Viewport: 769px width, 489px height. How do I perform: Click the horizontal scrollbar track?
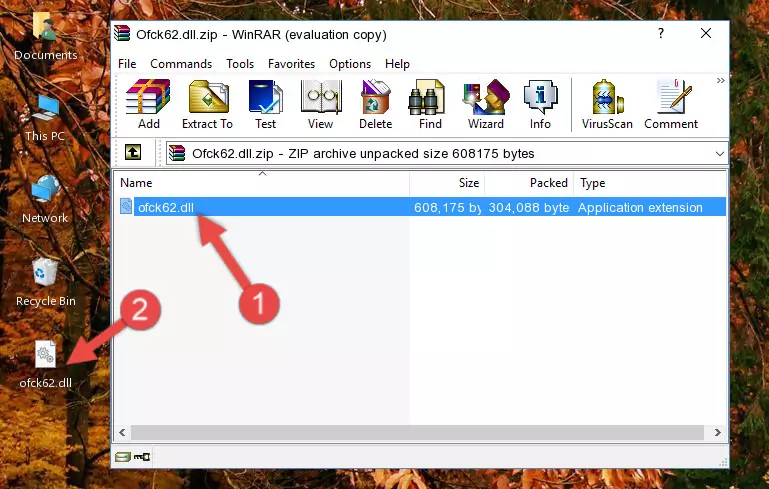(417, 433)
